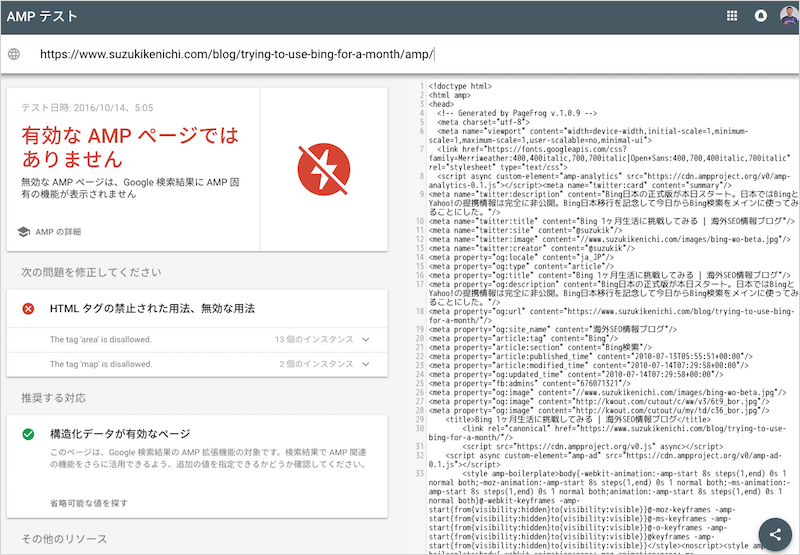Click the heading 有効な AMP ページではありません
This screenshot has height=555, width=800.
click(130, 147)
